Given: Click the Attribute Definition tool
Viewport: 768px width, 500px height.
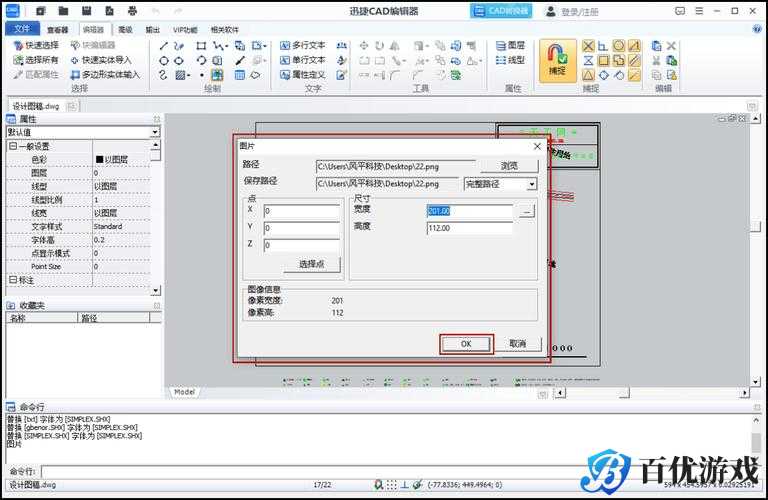Looking at the screenshot, I should click(x=302, y=75).
